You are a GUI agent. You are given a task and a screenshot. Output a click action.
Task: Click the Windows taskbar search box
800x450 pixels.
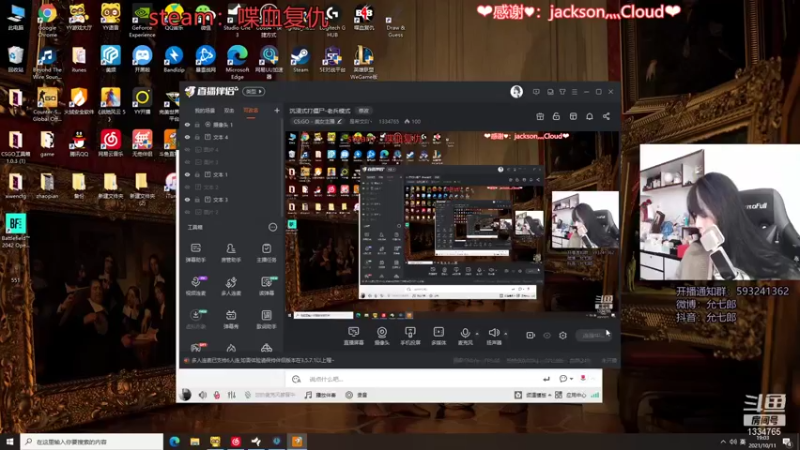pos(92,441)
